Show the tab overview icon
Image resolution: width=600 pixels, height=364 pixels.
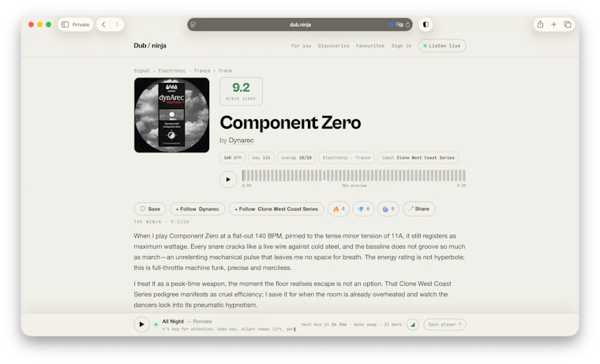tap(568, 24)
